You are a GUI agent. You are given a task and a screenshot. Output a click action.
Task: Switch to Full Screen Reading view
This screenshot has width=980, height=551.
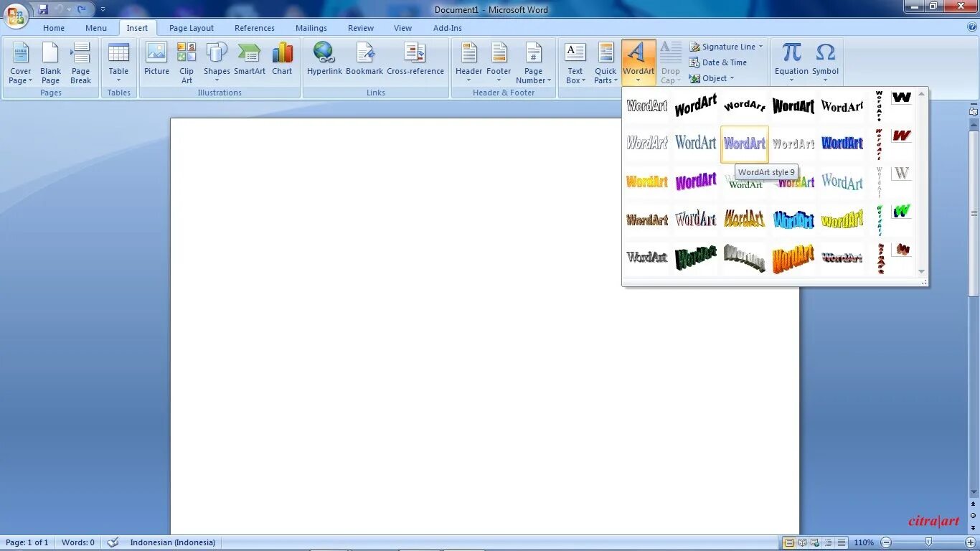coord(803,543)
